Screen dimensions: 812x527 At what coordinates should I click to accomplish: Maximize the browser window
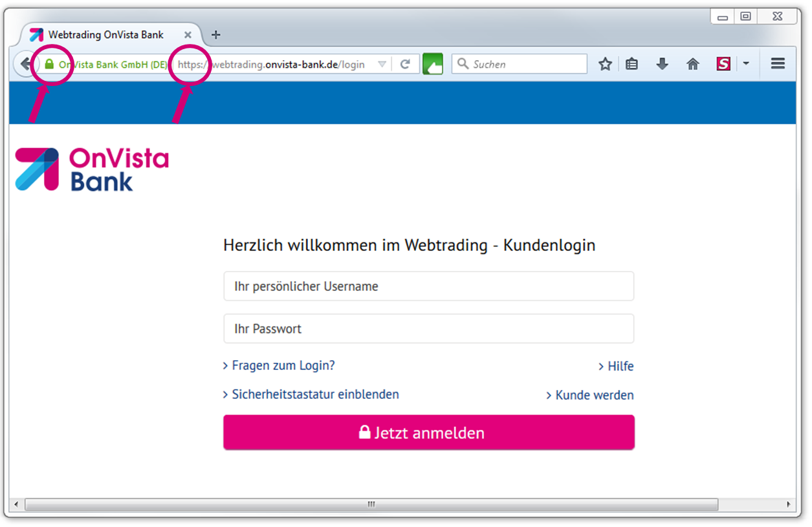pos(746,16)
